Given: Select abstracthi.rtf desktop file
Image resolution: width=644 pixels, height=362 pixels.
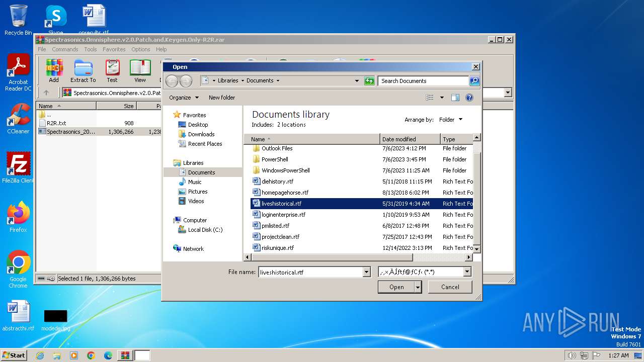Looking at the screenshot, I should [x=18, y=316].
